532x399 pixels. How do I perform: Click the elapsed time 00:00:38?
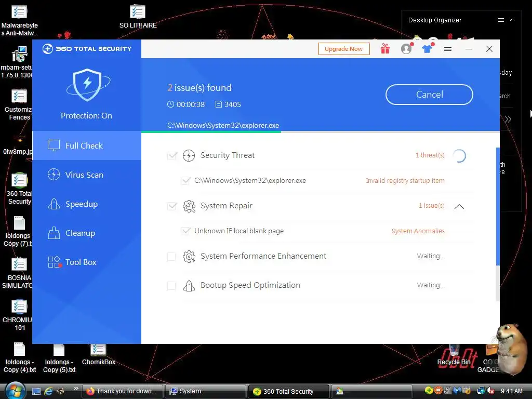click(191, 104)
